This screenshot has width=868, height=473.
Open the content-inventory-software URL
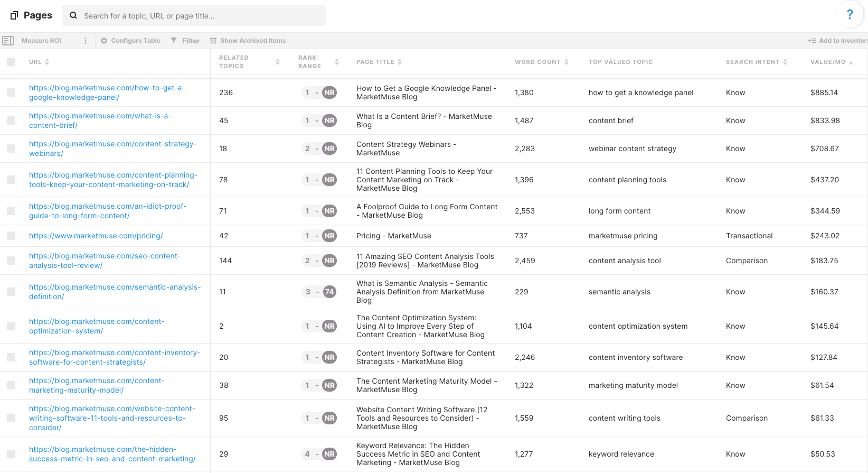point(115,357)
